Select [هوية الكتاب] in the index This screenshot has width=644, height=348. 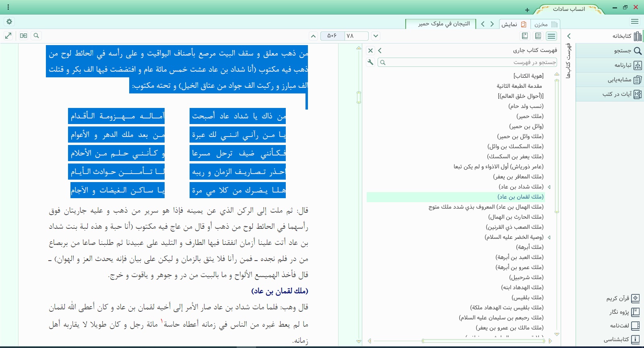pos(528,76)
